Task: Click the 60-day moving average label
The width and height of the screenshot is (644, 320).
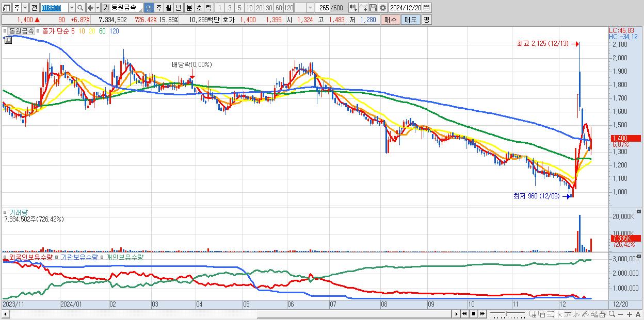Action: 103,31
